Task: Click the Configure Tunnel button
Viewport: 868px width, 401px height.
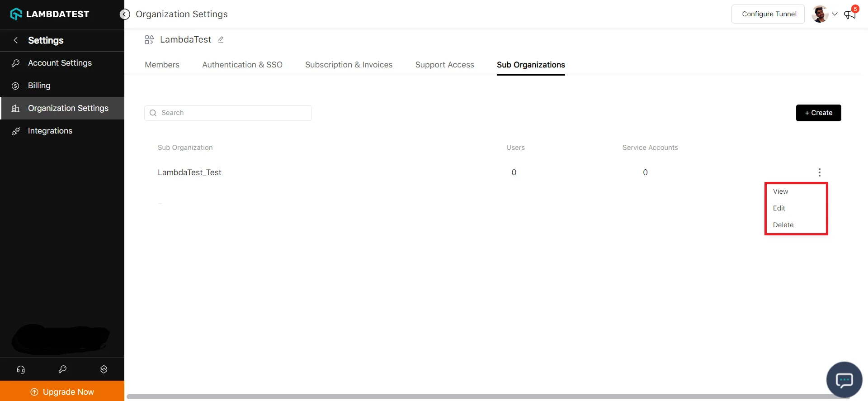Action: pos(769,14)
